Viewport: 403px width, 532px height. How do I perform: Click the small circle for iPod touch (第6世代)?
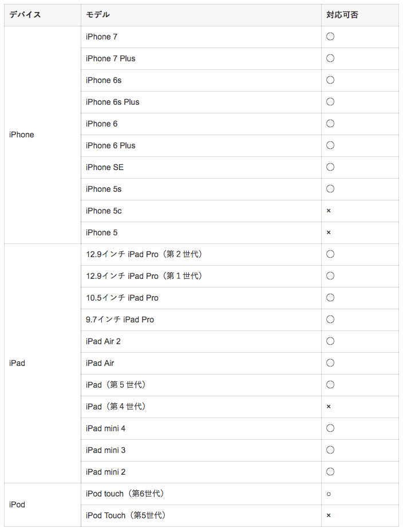329,494
